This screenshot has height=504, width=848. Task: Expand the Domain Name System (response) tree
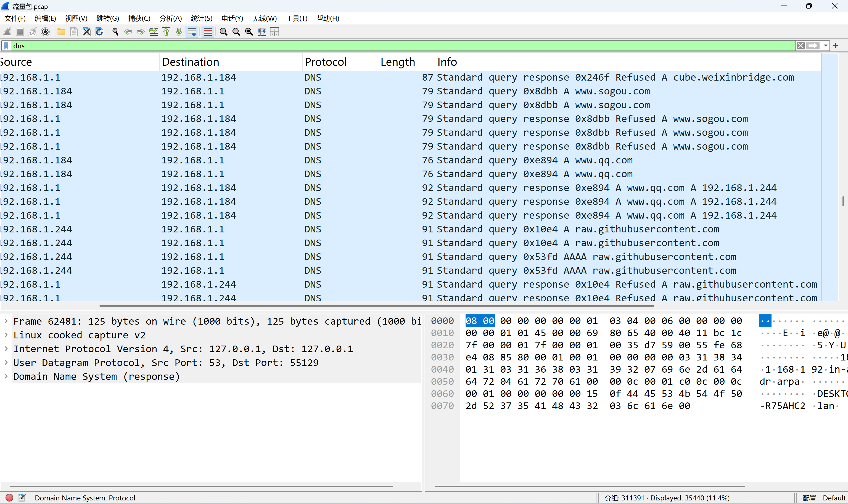pos(6,376)
